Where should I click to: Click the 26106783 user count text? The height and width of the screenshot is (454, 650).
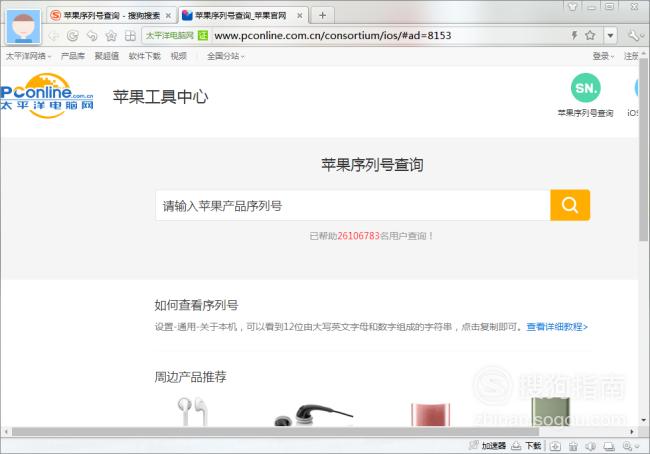coord(359,236)
